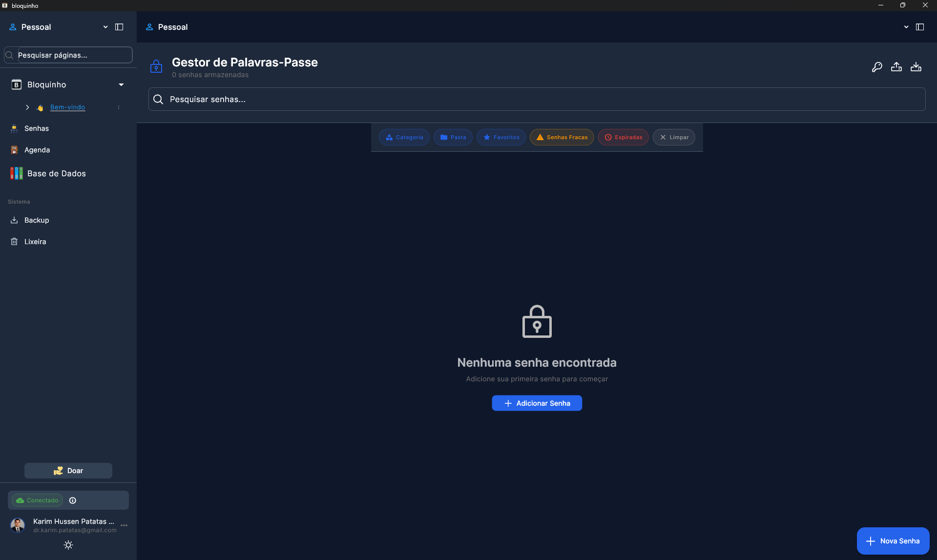This screenshot has height=560, width=937.
Task: Open the export passwords icon
Action: pyautogui.click(x=897, y=67)
